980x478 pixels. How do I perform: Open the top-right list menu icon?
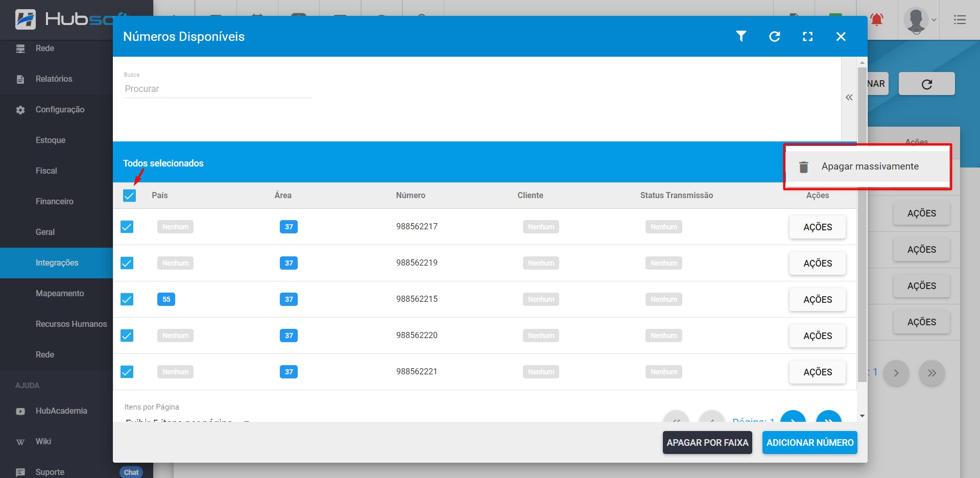coord(960,20)
